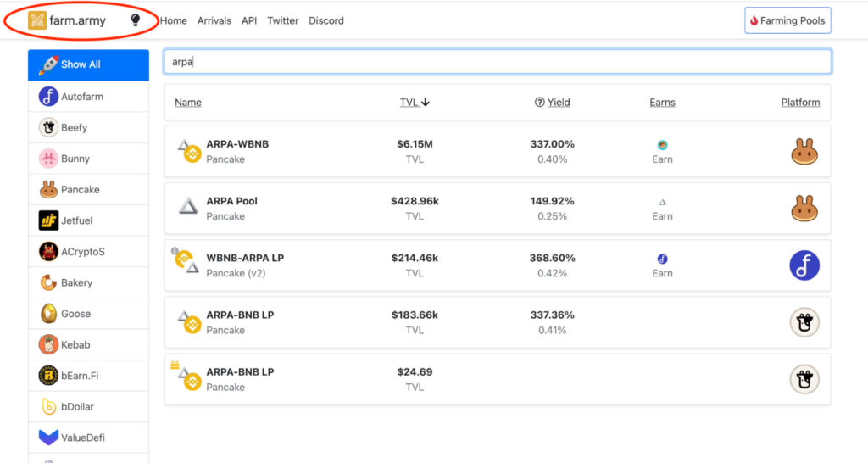Open the Twitter link in navbar
The height and width of the screenshot is (463, 868).
point(283,20)
